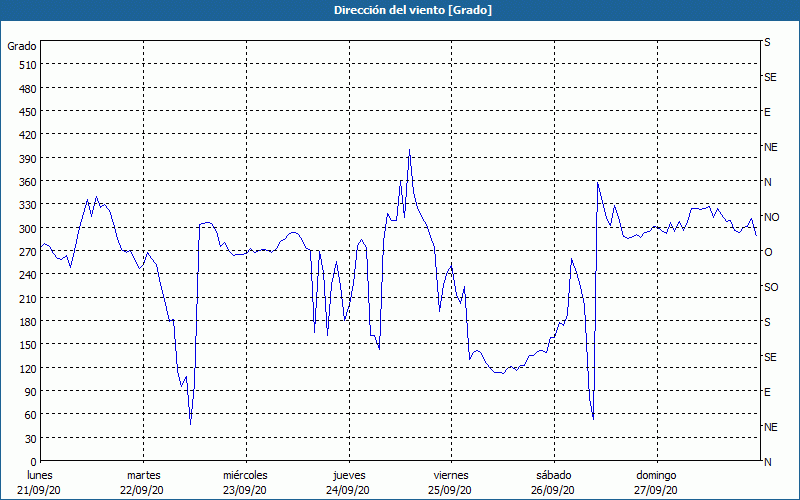The height and width of the screenshot is (500, 800).
Task: Pick the lower 'SE' compass label below 150
Action: (x=770, y=357)
